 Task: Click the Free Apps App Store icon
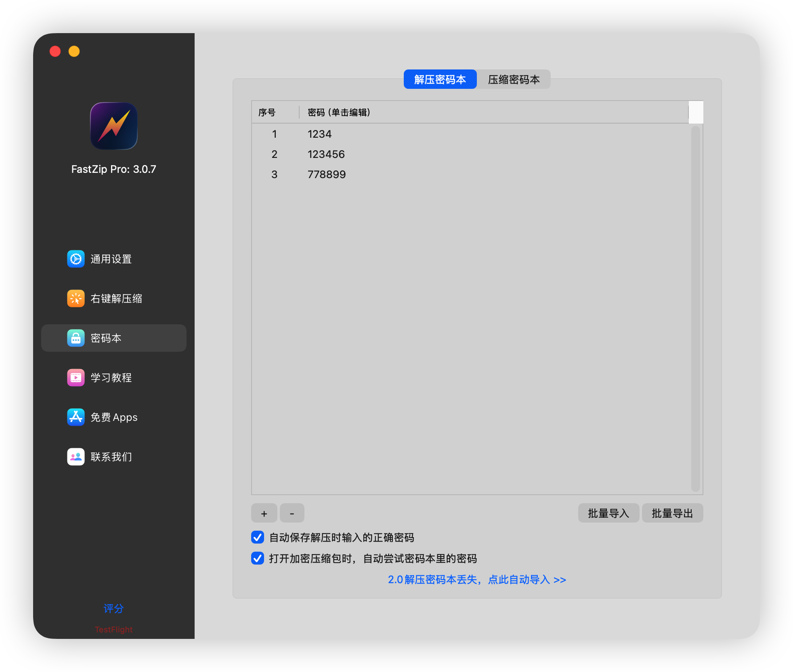76,417
